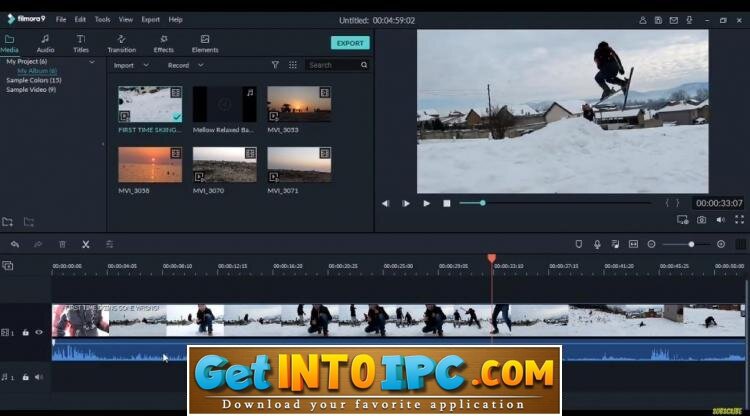Click the timeline marker shield icon

(578, 244)
